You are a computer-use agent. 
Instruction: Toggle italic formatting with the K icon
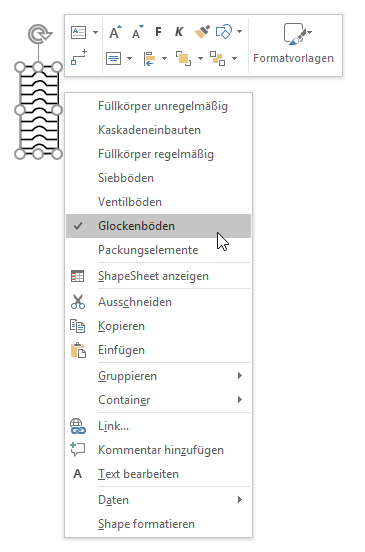(179, 32)
